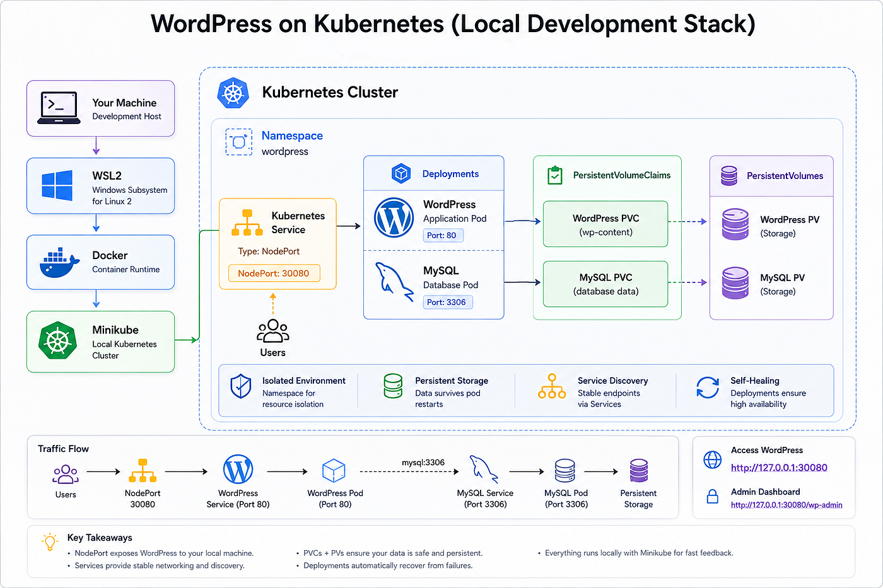Click the MySQL PV storage icon
The height and width of the screenshot is (588, 883).
[x=735, y=283]
